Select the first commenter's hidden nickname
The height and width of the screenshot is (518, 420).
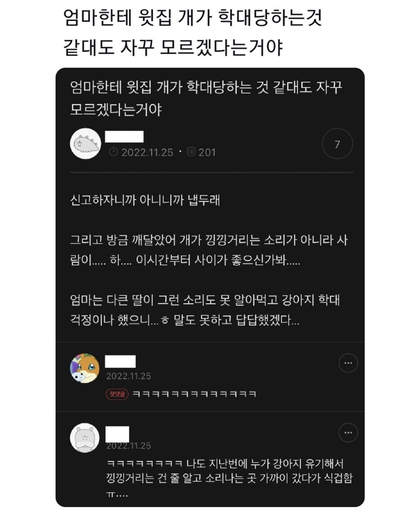click(x=120, y=362)
